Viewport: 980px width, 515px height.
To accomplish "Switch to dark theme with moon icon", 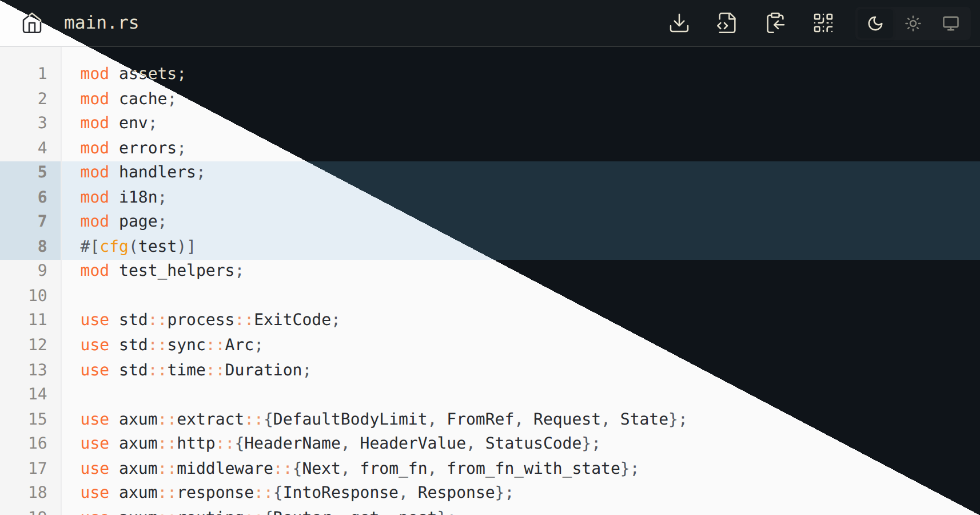I will (875, 23).
